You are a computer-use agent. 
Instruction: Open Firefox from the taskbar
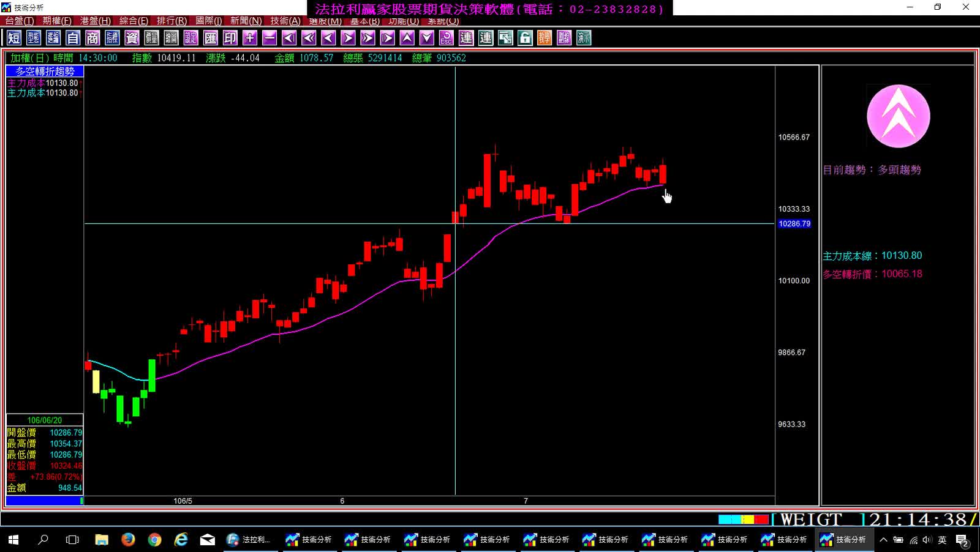128,540
